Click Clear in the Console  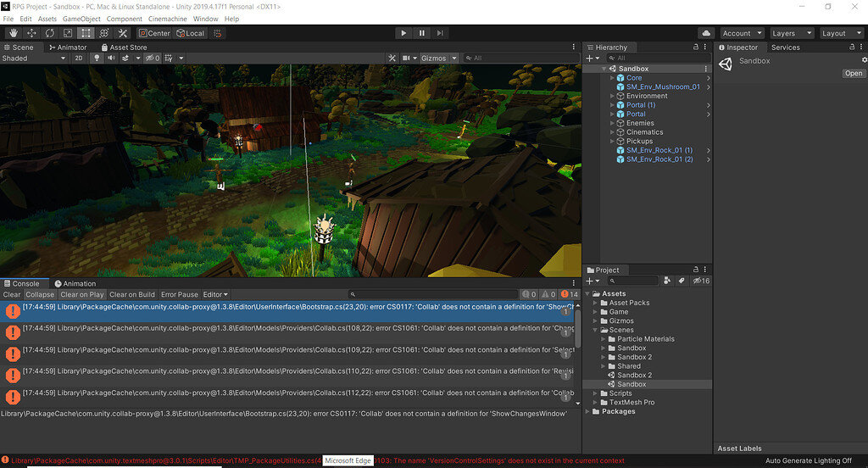coord(12,294)
